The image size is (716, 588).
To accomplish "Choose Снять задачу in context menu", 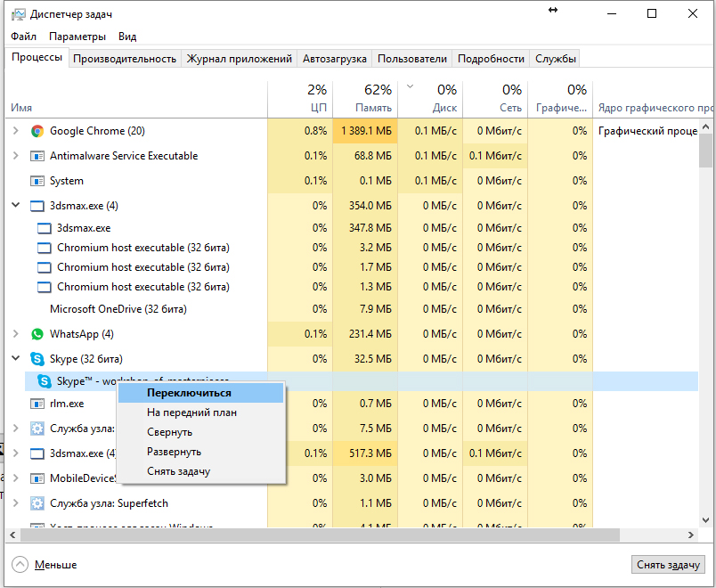I will point(201,471).
